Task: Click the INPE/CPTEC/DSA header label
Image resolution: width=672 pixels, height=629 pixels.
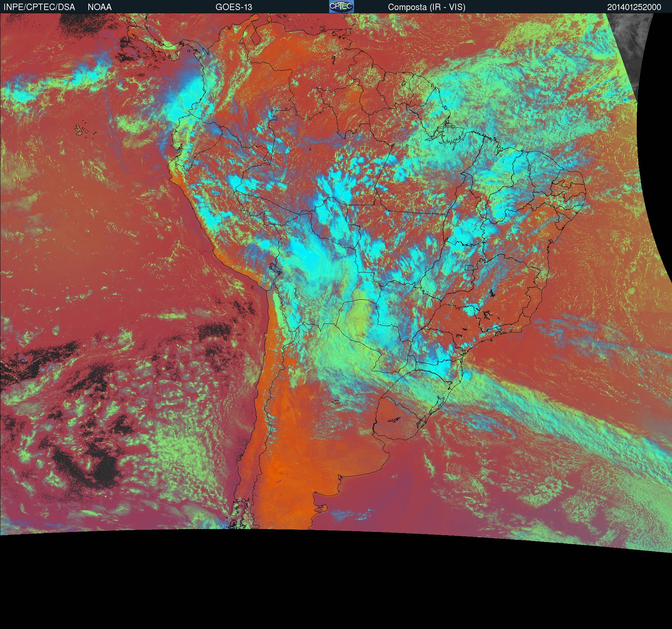Action: pyautogui.click(x=39, y=7)
